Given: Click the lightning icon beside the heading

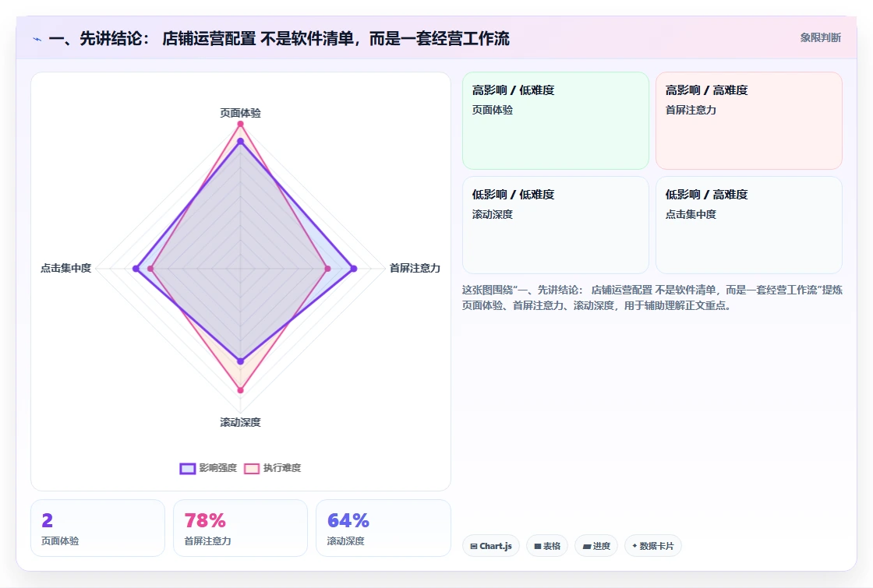Looking at the screenshot, I should (37, 39).
